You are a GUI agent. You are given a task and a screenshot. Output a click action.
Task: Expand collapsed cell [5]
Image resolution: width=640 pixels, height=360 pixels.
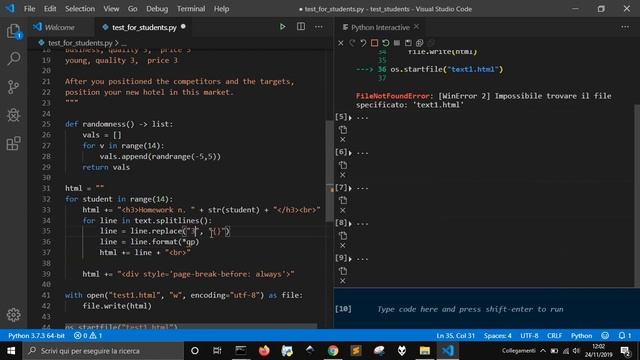[x=350, y=118]
